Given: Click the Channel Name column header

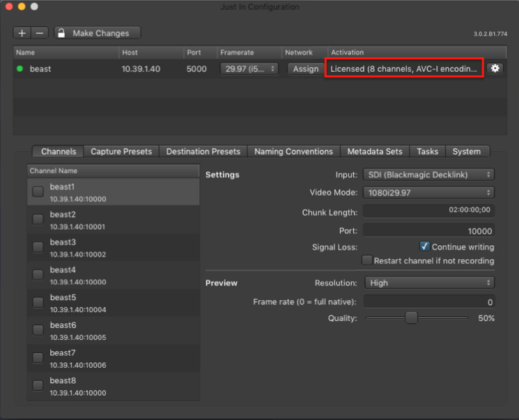Looking at the screenshot, I should [x=113, y=171].
